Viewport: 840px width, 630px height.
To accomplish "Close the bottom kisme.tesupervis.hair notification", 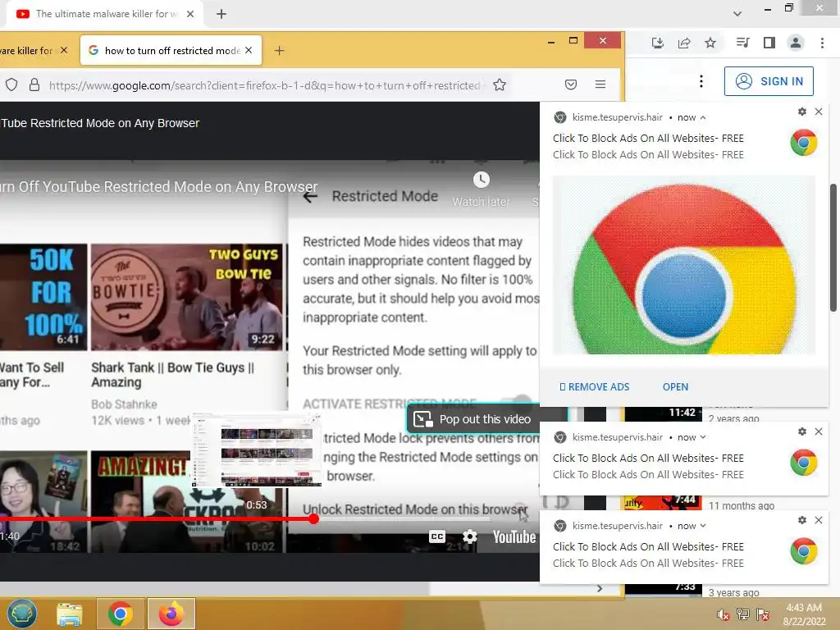I will coord(819,519).
